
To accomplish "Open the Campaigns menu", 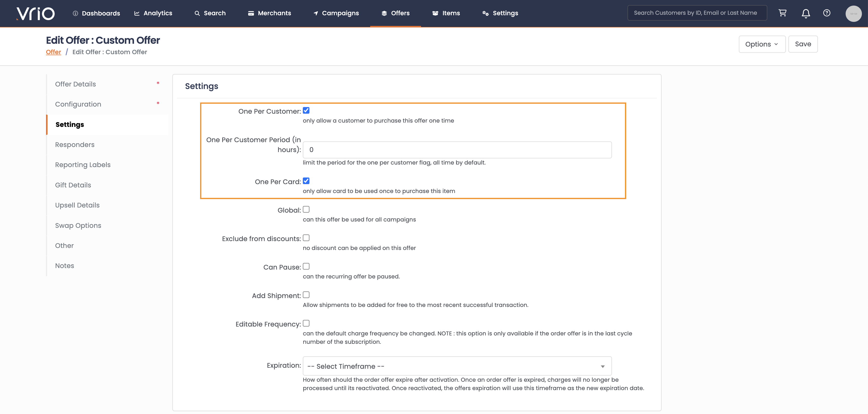I will (336, 13).
